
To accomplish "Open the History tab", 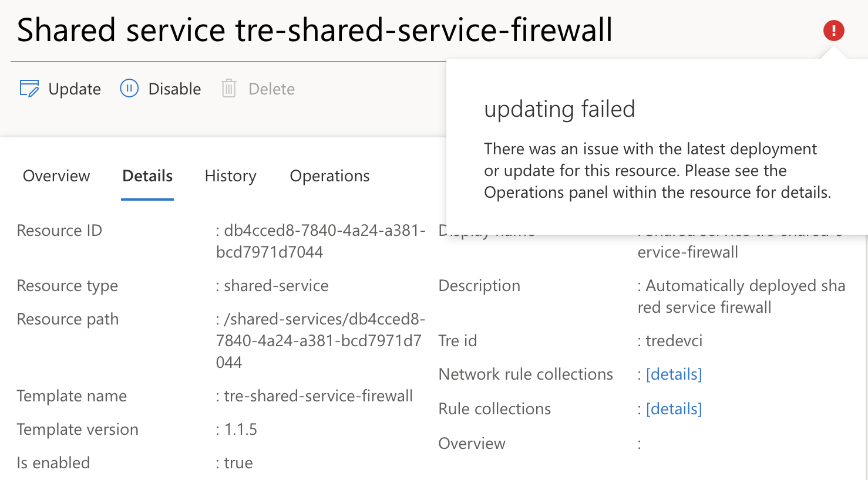I will click(230, 175).
